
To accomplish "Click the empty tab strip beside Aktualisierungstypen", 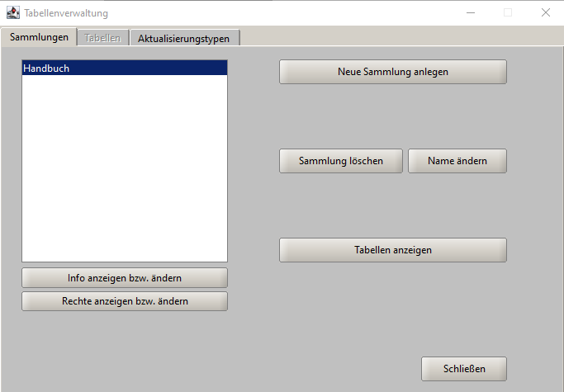I will click(396, 37).
